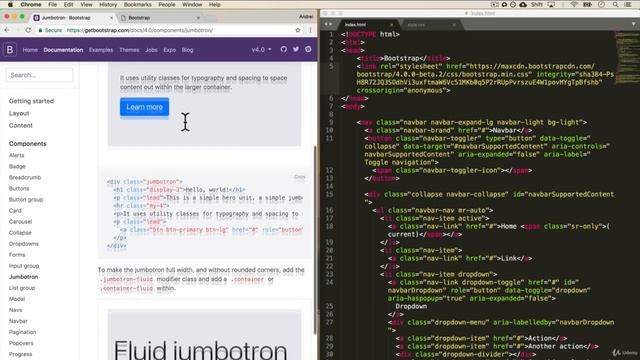Open the History menu
640x360 pixels.
(x=108, y=4)
